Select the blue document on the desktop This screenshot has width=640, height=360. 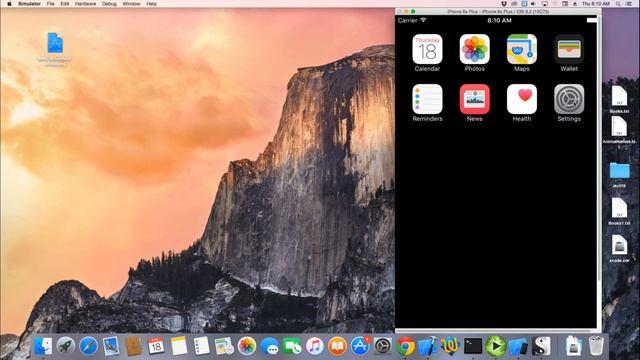55,43
